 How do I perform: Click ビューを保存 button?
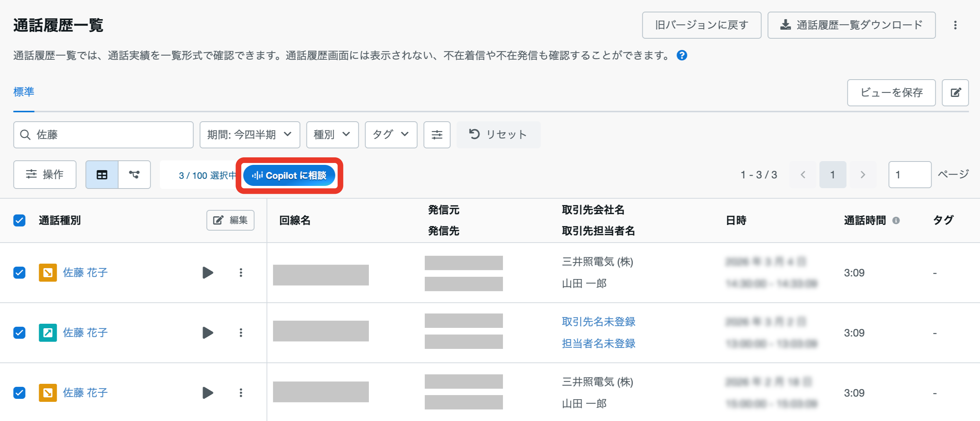[x=891, y=92]
